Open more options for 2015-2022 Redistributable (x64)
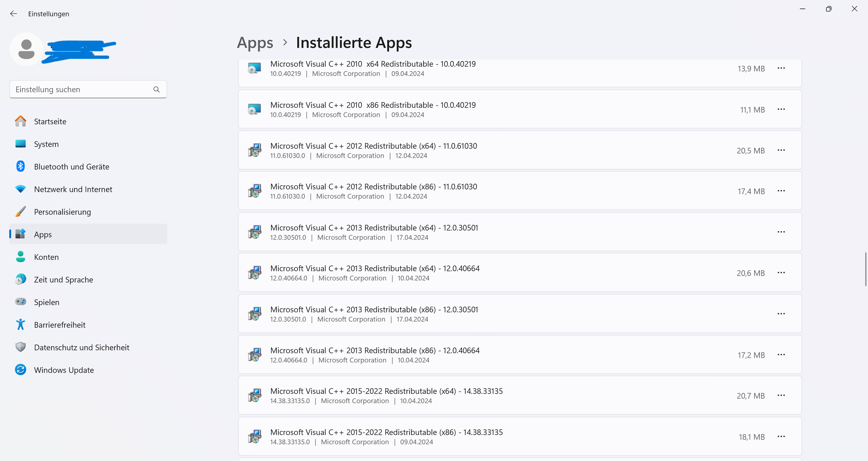Screen dimensions: 868x461 (x=781, y=395)
